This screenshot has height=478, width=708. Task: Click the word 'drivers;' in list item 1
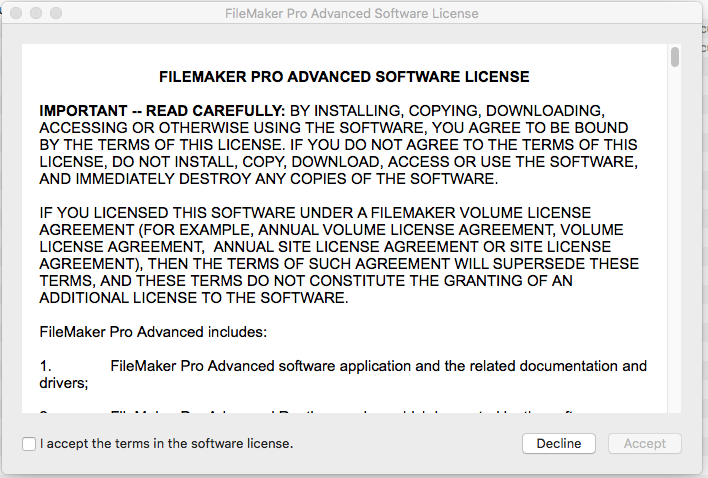64,383
